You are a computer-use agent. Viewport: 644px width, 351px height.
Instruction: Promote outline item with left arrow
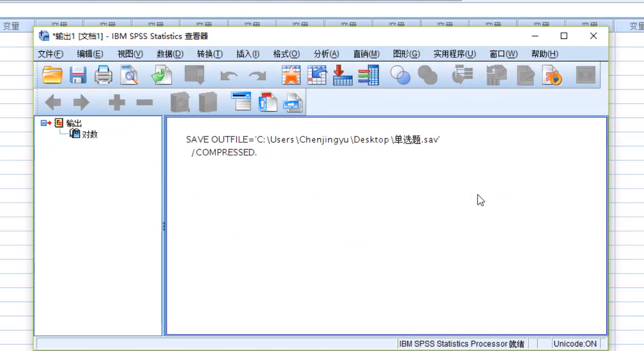tap(53, 103)
